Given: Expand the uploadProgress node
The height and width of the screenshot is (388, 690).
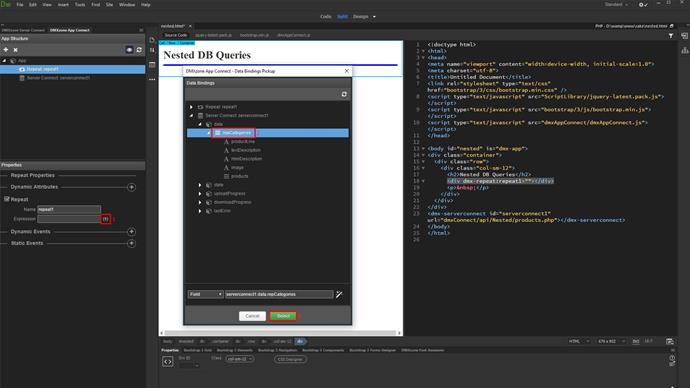Looking at the screenshot, I should click(x=200, y=194).
